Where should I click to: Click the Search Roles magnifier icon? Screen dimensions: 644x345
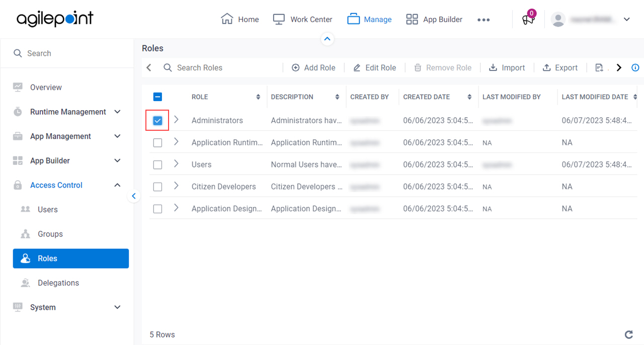168,67
